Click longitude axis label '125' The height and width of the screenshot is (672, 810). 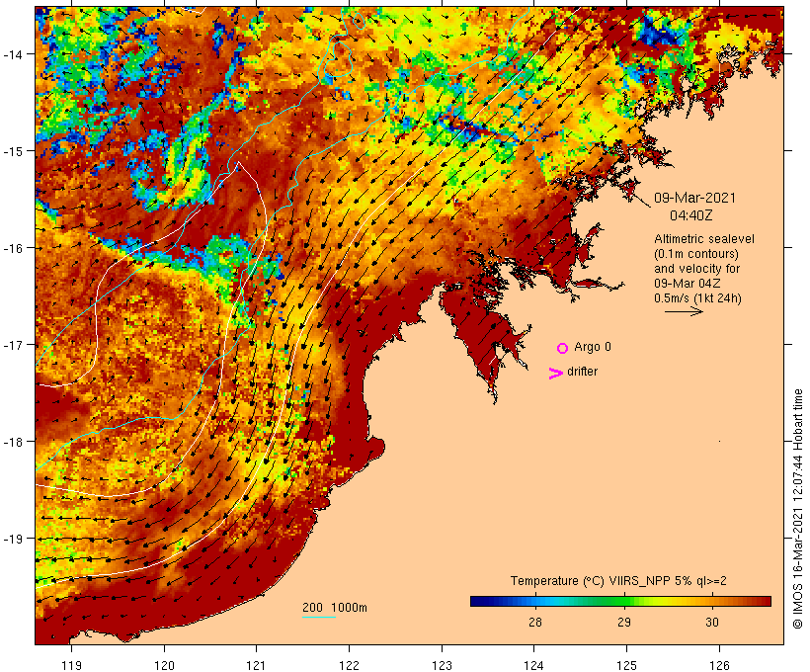[x=626, y=665]
